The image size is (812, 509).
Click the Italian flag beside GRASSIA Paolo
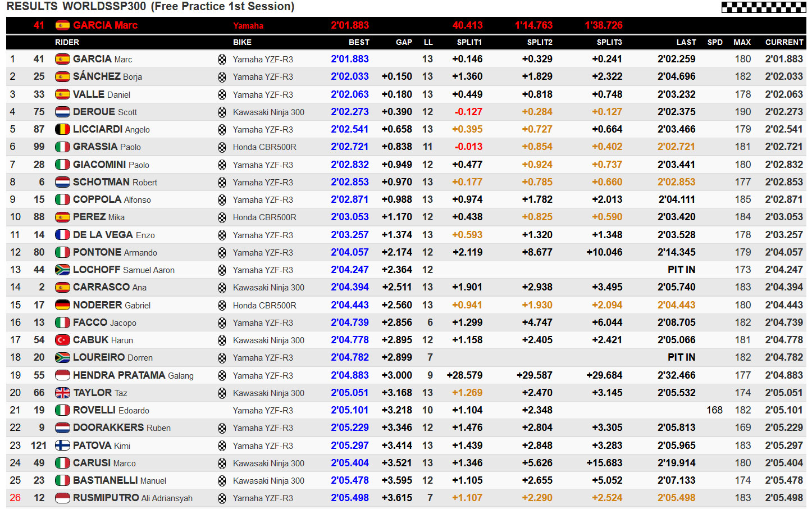click(x=62, y=147)
